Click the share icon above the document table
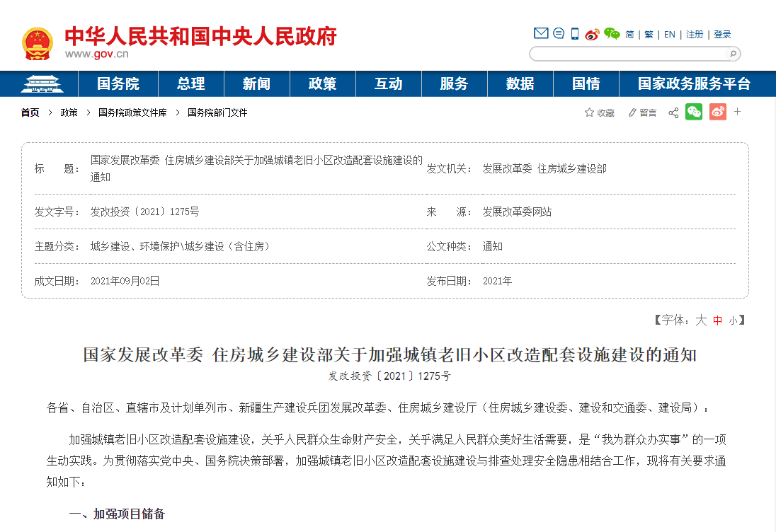Viewport: 776px width, 532px height. tap(673, 112)
